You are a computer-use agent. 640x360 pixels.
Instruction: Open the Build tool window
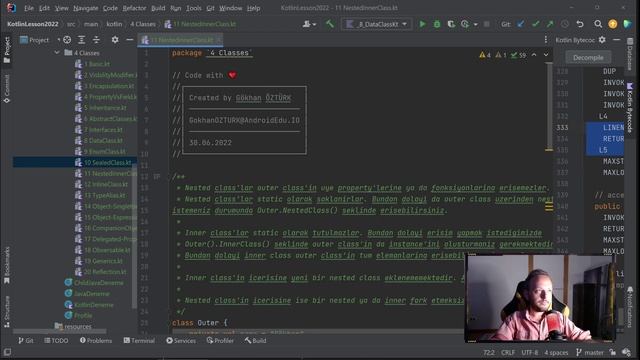(x=256, y=340)
